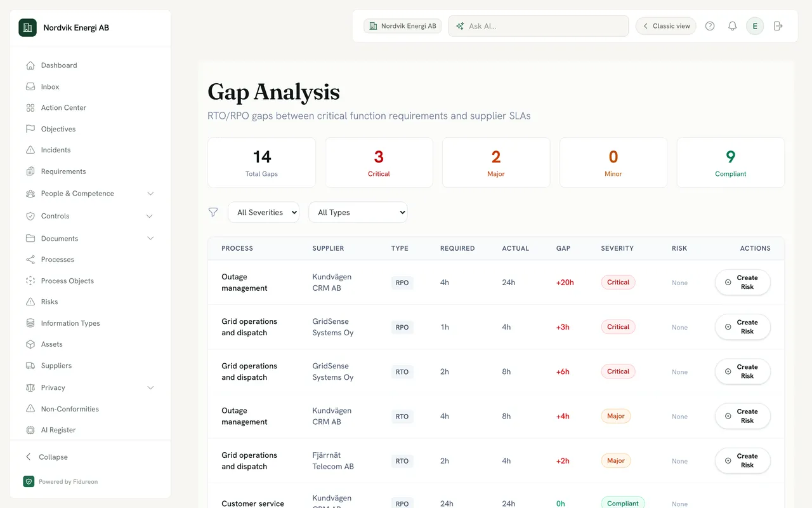Click the AI Register chip icon
Viewport: 812px width, 508px height.
pos(30,430)
